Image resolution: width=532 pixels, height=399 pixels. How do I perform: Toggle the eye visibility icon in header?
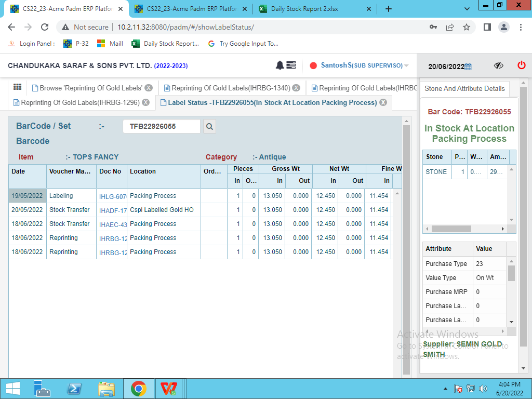click(x=498, y=65)
